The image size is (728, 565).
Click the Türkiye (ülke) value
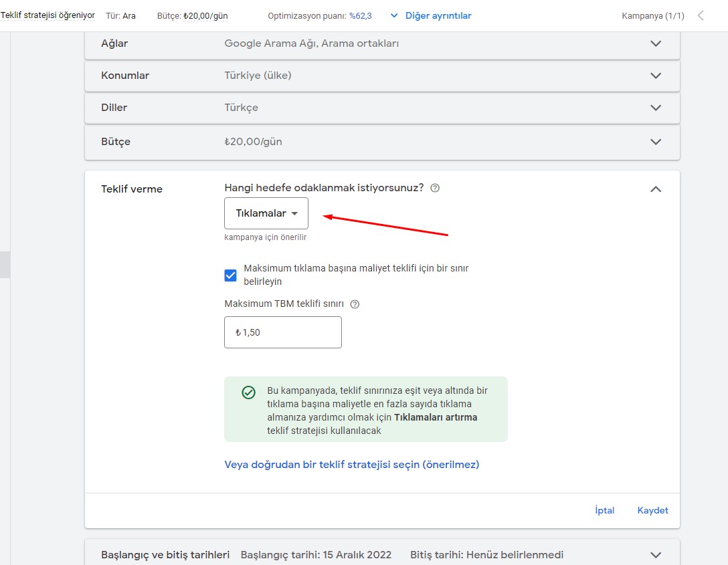pos(258,76)
